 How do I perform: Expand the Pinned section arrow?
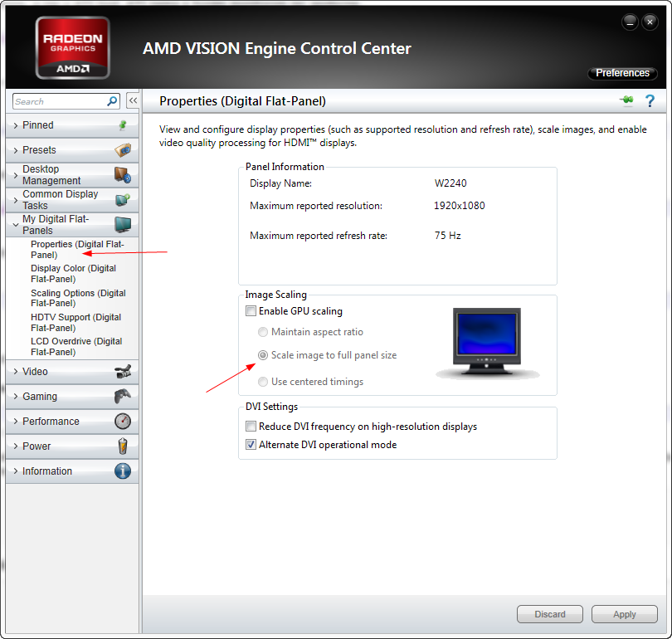click(x=16, y=125)
